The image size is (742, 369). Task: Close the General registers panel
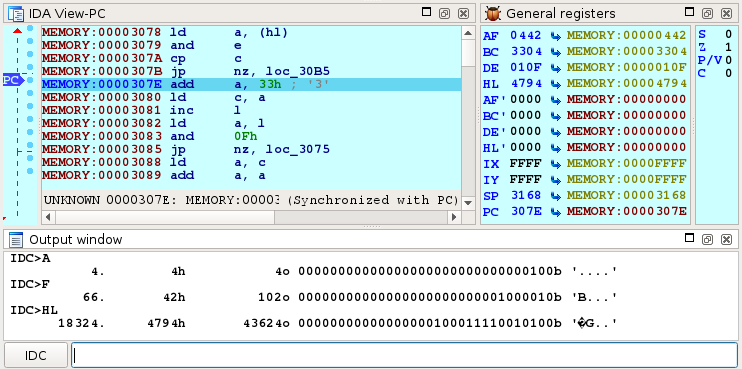[726, 13]
